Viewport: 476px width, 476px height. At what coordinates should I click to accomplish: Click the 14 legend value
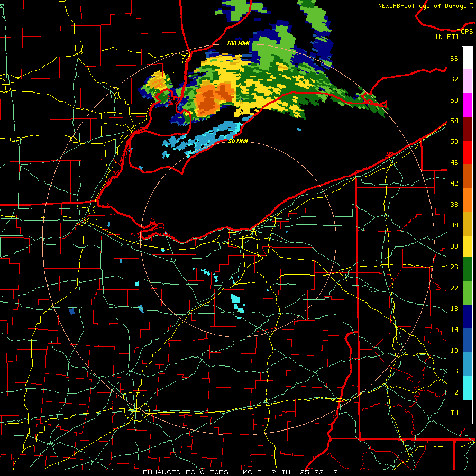coord(454,329)
